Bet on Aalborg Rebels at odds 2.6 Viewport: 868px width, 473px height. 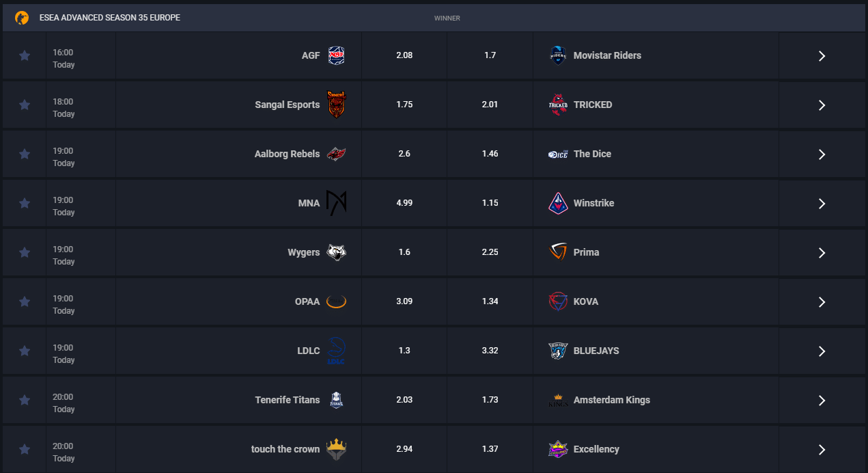(x=404, y=154)
